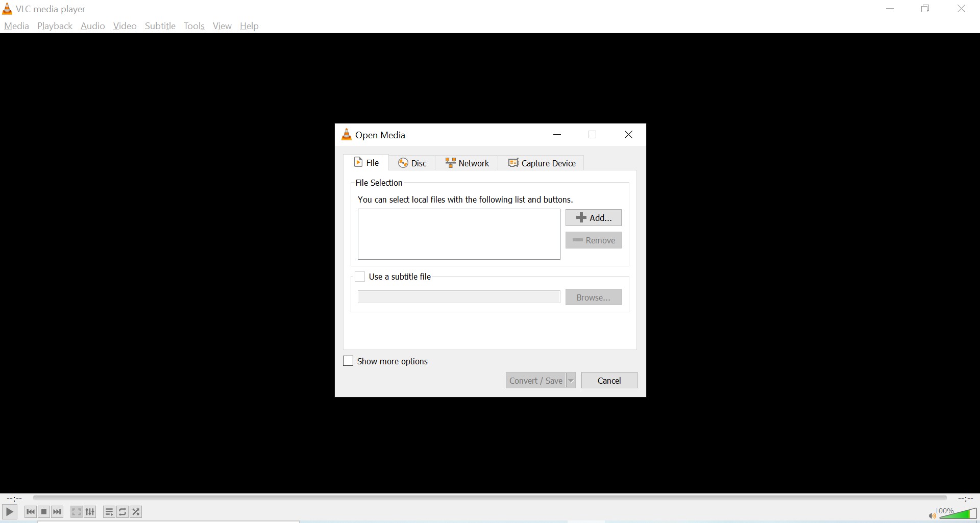Viewport: 980px width, 523px height.
Task: Click the subtitle file path field
Action: click(458, 296)
